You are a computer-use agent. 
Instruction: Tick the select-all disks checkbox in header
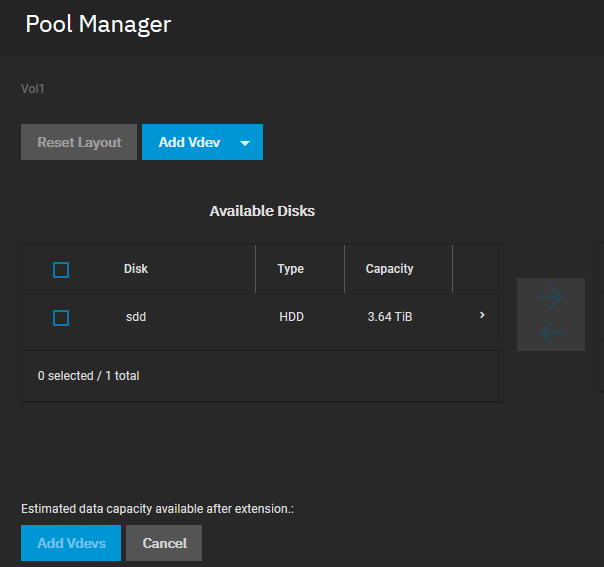click(x=61, y=270)
